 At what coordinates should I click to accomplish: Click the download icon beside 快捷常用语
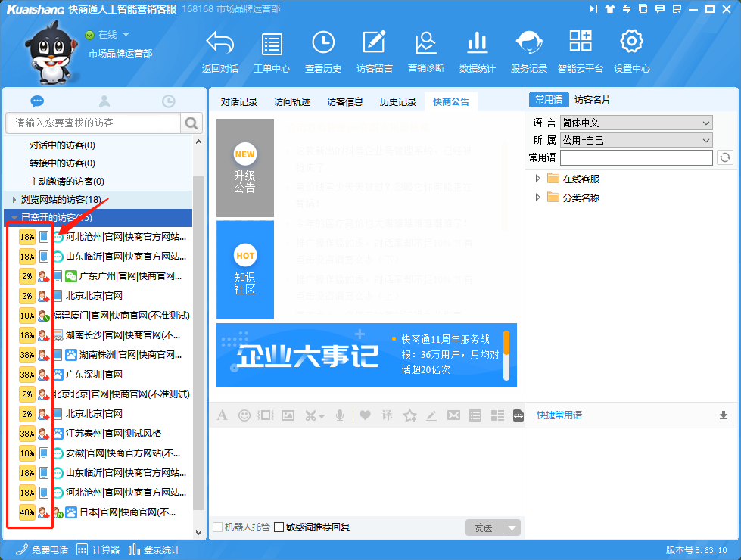point(724,415)
